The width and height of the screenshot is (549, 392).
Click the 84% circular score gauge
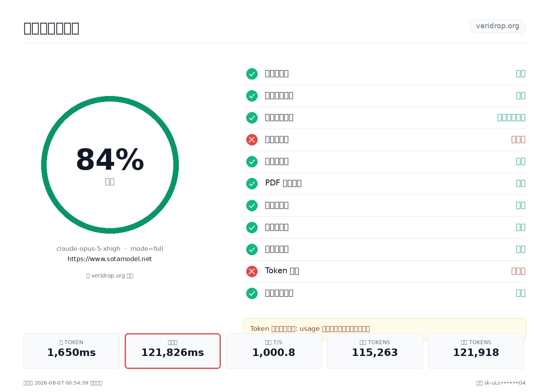(x=110, y=165)
